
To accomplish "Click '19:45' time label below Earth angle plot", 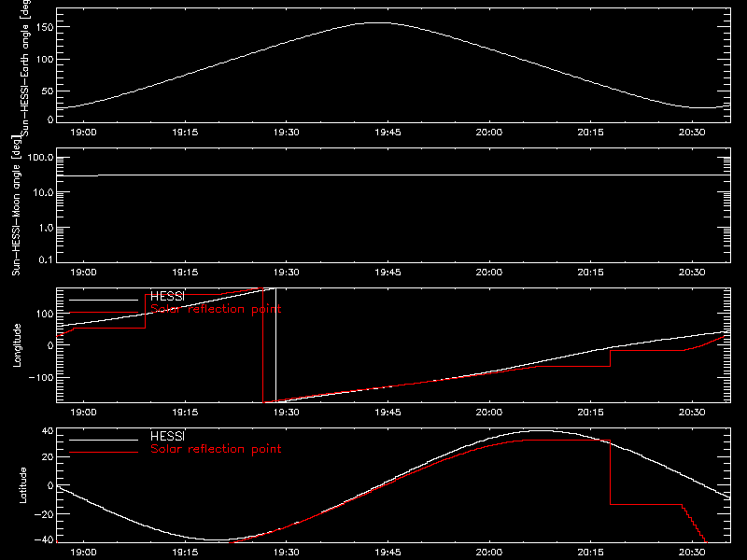I will point(388,133).
